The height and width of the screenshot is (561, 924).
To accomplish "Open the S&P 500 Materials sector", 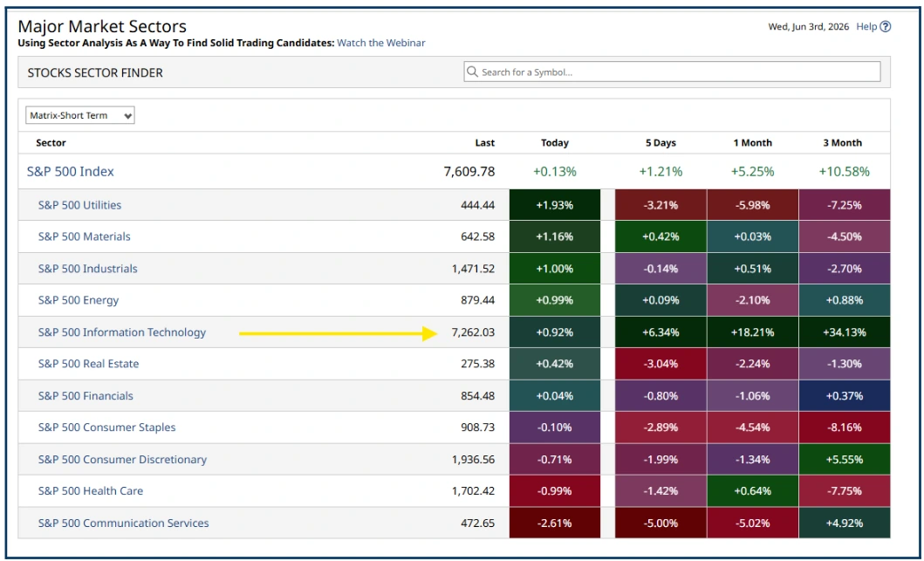I will point(85,237).
